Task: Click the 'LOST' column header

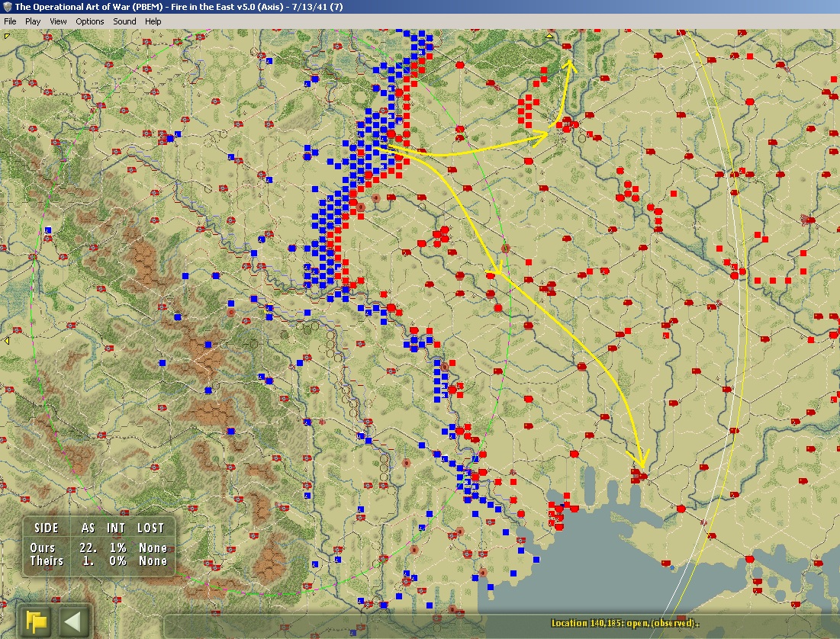Action: coord(150,528)
